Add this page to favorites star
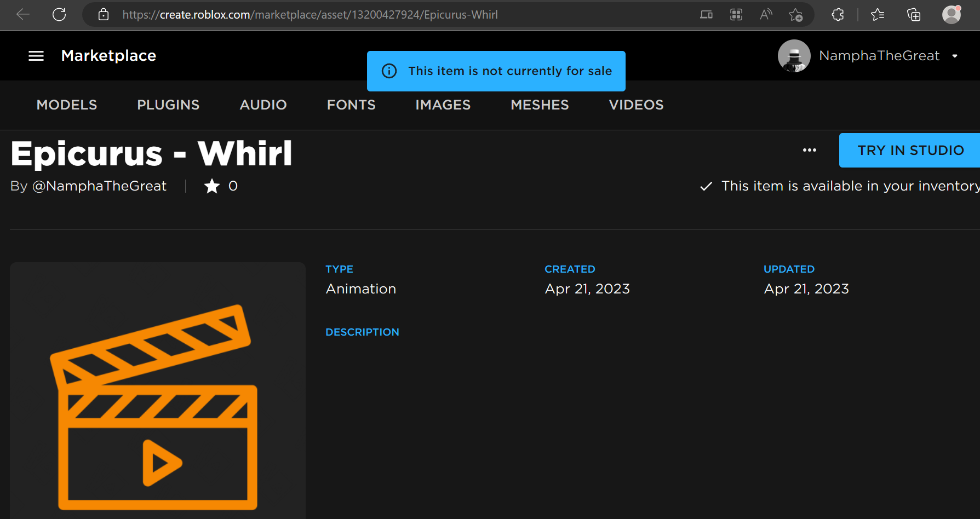 (795, 15)
